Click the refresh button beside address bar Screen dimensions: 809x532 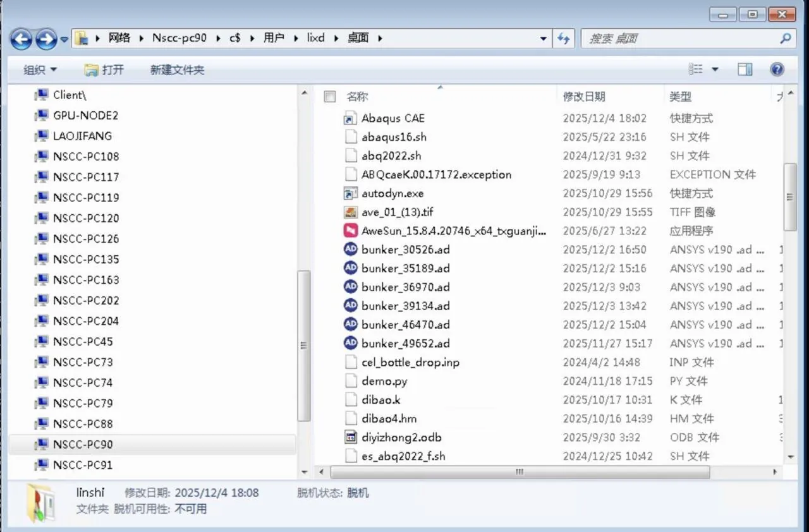[x=563, y=39]
